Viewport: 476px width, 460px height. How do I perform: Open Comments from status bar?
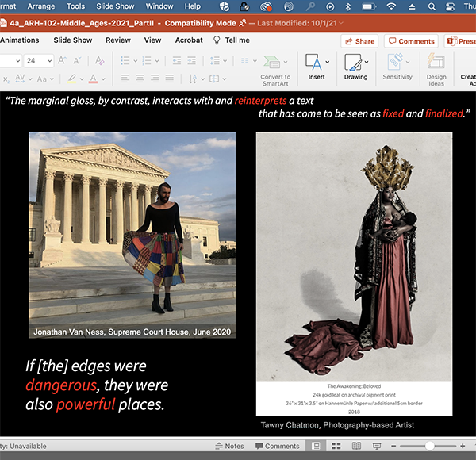tap(278, 446)
